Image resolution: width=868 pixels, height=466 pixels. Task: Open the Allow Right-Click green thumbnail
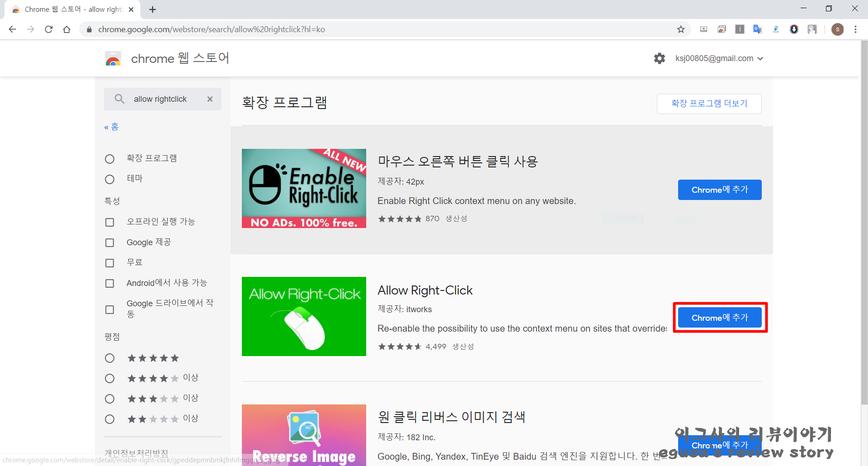coord(304,316)
